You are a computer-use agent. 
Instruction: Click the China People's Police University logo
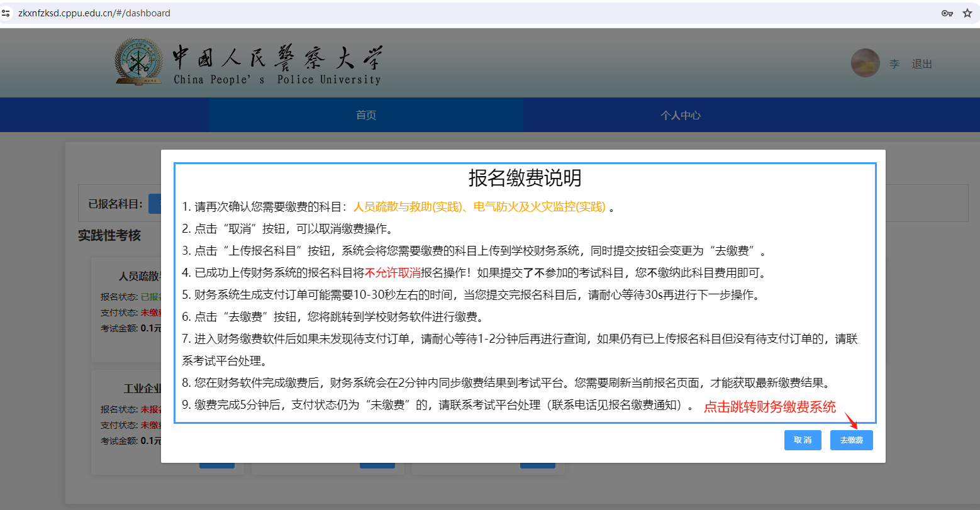coord(140,62)
